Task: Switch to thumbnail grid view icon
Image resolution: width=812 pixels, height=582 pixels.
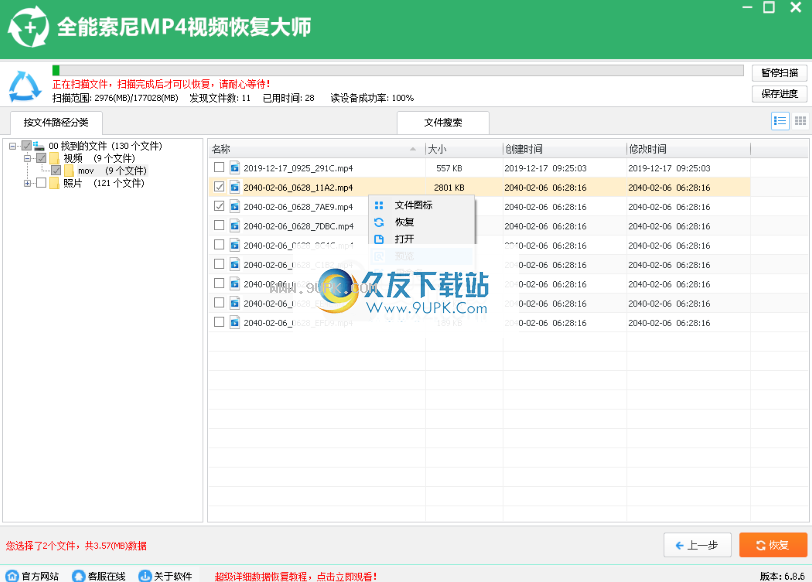Action: point(800,121)
